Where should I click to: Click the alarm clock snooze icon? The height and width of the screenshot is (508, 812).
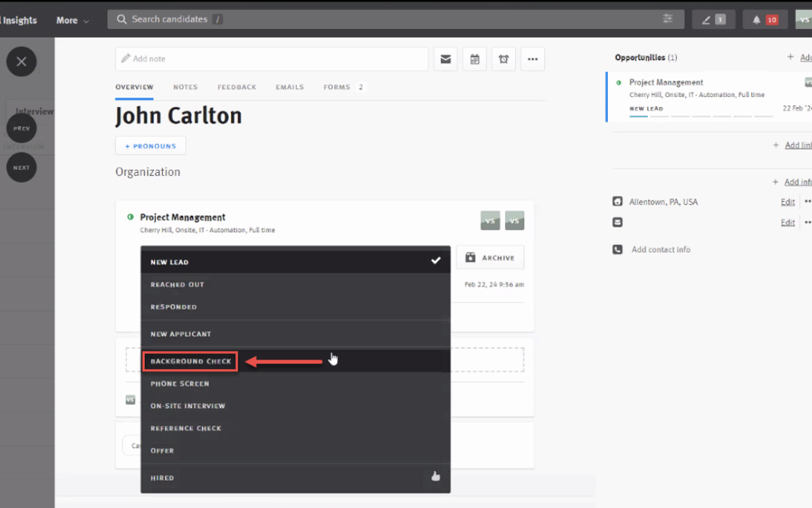[x=504, y=59]
